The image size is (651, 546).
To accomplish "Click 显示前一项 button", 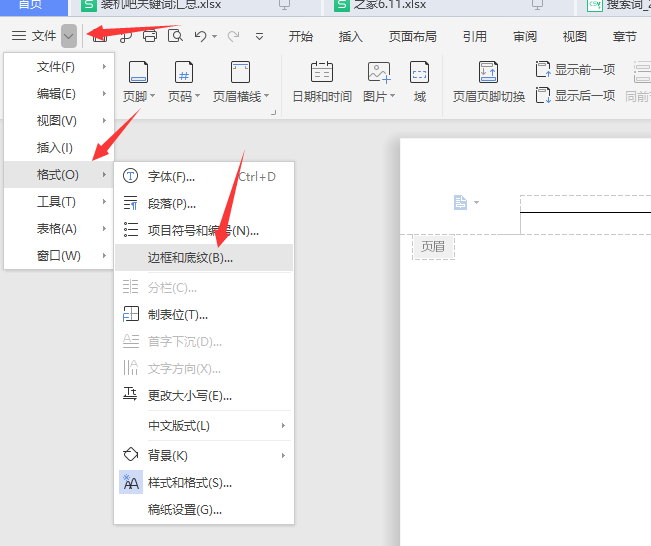I will pos(576,69).
